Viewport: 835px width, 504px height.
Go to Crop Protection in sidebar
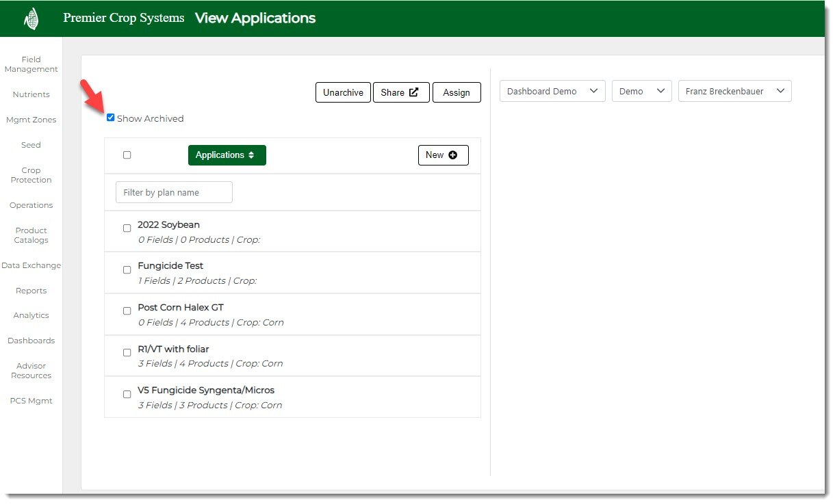pyautogui.click(x=31, y=175)
